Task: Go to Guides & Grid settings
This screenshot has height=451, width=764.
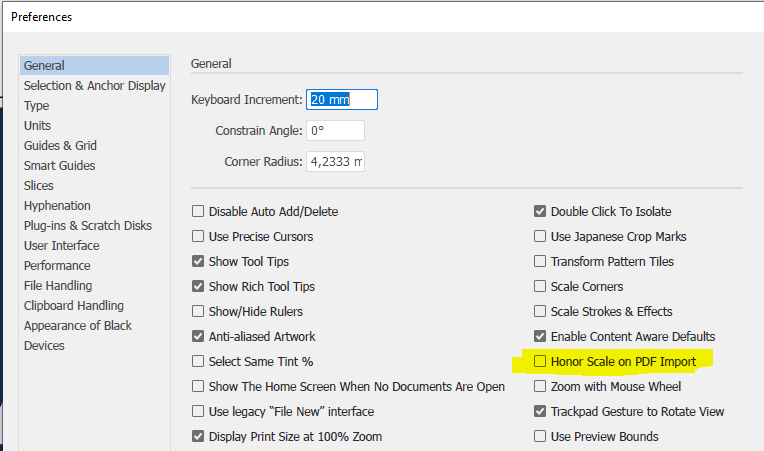Action: click(x=59, y=146)
